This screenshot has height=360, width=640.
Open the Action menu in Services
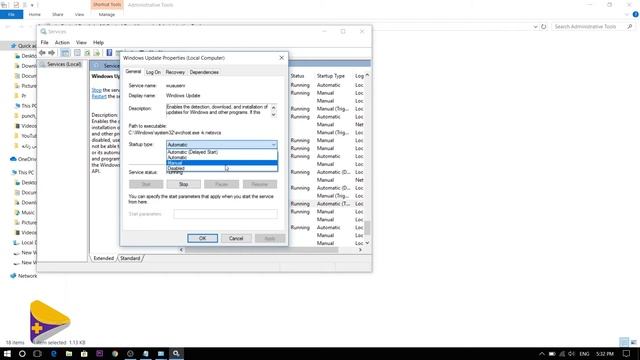pyautogui.click(x=62, y=42)
